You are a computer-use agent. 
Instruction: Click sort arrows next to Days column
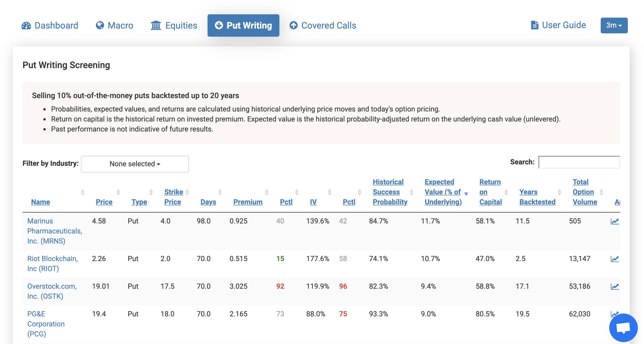[x=220, y=192]
